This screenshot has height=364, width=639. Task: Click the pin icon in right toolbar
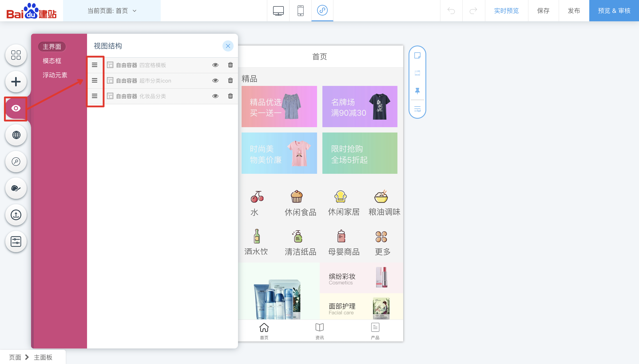click(417, 91)
